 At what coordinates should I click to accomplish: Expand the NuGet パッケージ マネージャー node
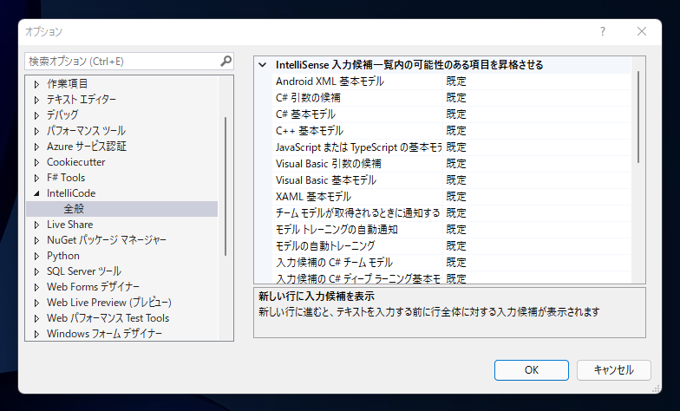(37, 240)
